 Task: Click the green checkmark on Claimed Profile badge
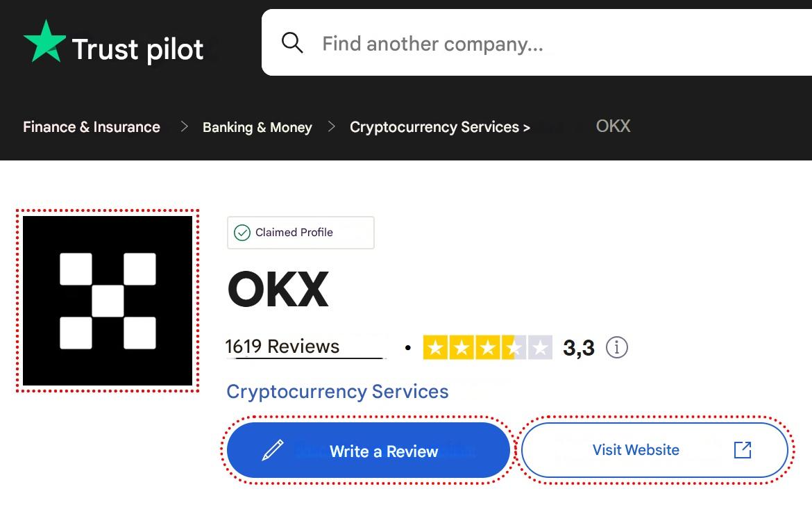242,232
